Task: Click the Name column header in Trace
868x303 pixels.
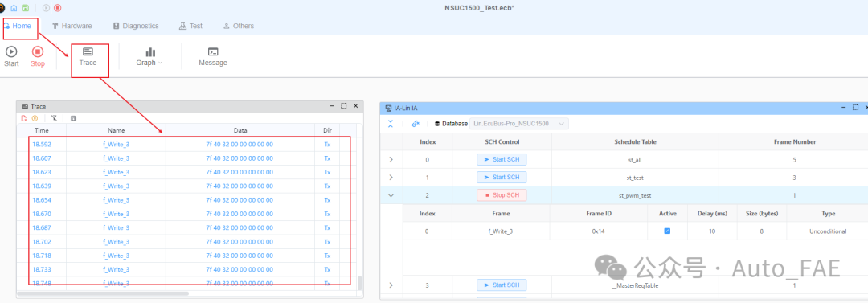Action: tap(117, 131)
